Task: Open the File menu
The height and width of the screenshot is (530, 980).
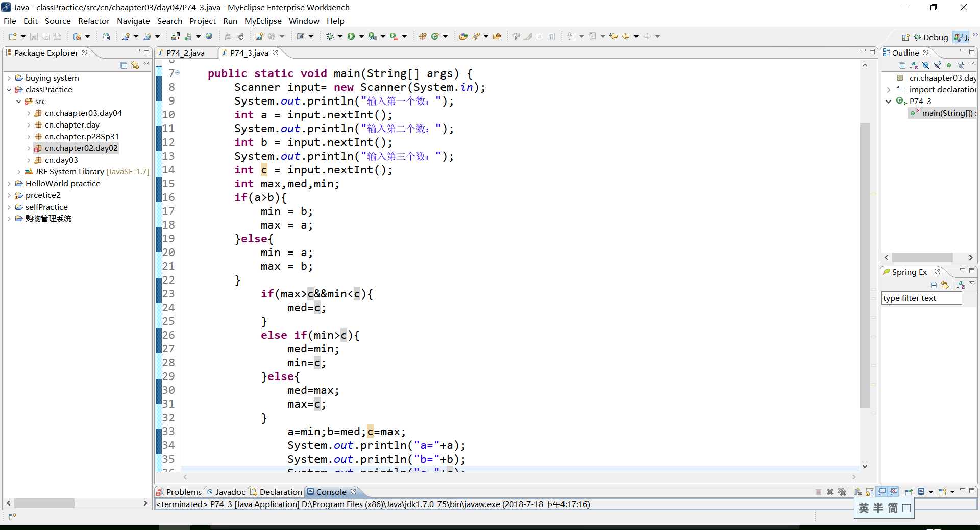Action: coord(10,21)
